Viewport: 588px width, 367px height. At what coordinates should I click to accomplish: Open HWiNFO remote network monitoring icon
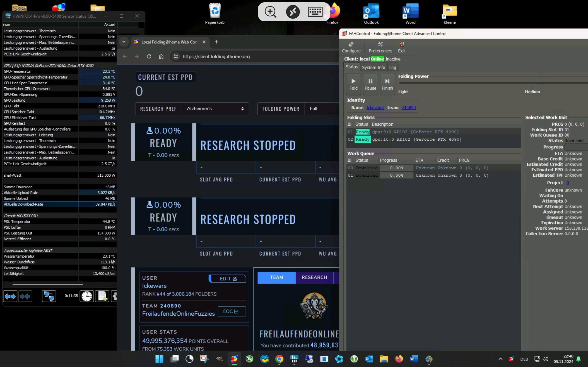tap(49, 296)
